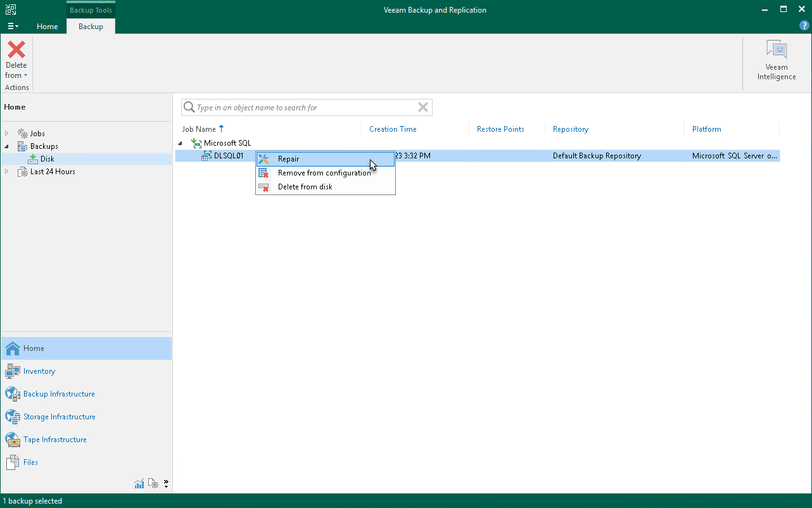Switch to the Home ribbon tab
The image size is (812, 508).
coord(48,27)
